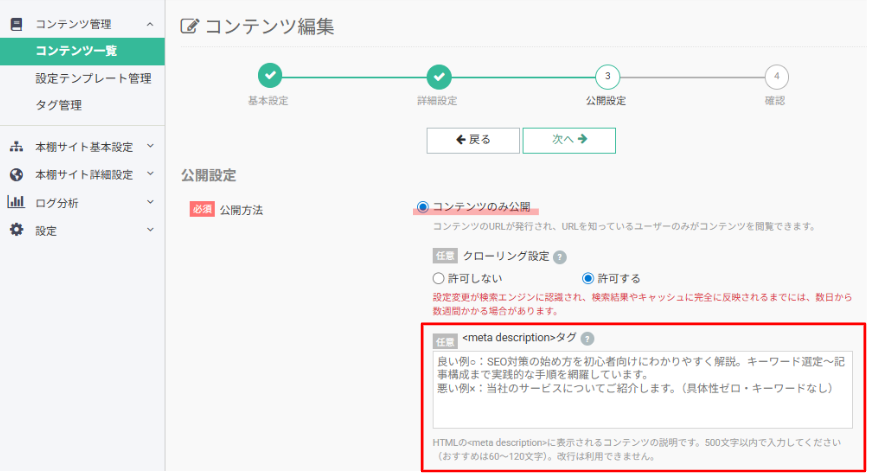Click the コンテンツ管理 book icon
Viewport: 871px width, 475px height.
pyautogui.click(x=17, y=24)
